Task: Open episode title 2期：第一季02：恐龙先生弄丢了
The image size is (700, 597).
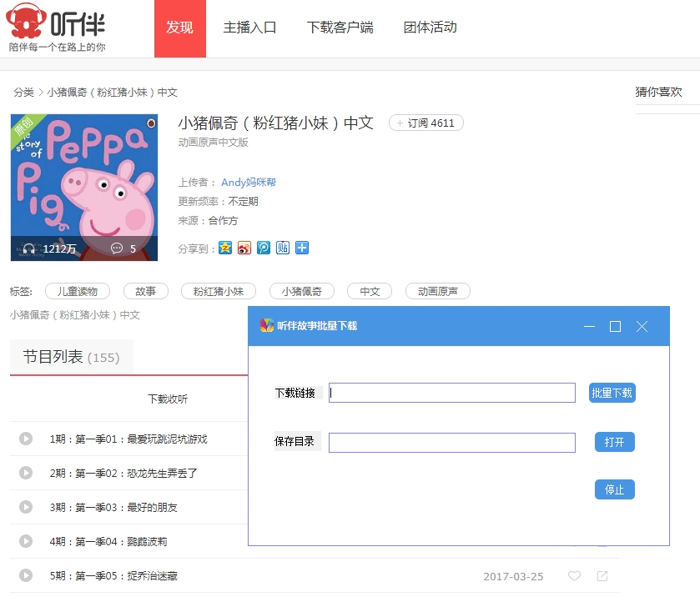Action: (x=123, y=473)
